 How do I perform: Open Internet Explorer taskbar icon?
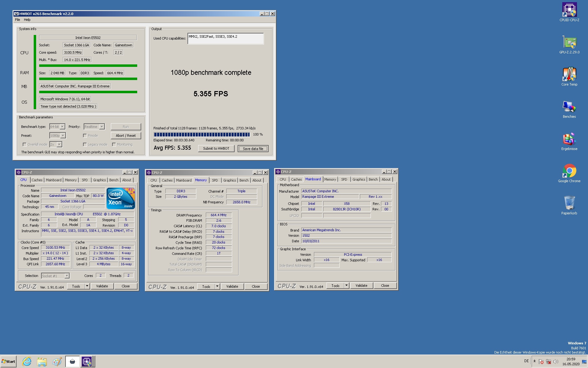(27, 362)
